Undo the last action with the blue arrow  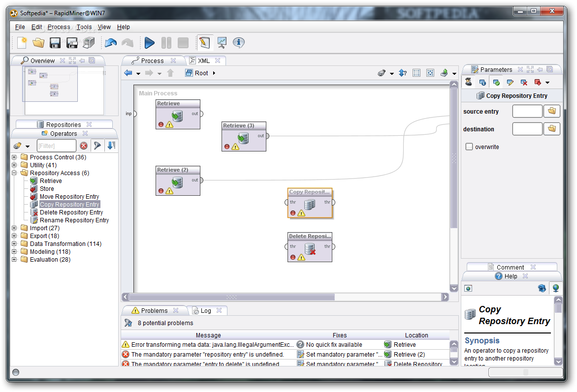tap(111, 43)
